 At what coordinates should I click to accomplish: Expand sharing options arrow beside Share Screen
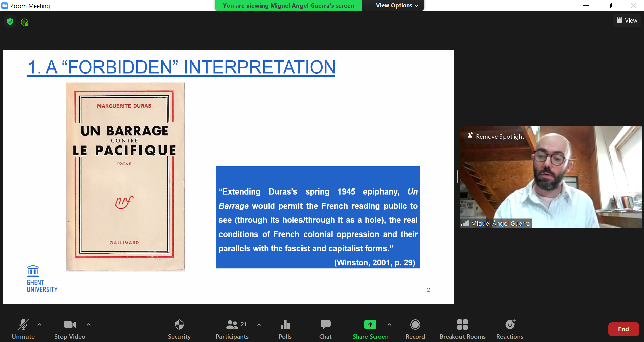[389, 325]
